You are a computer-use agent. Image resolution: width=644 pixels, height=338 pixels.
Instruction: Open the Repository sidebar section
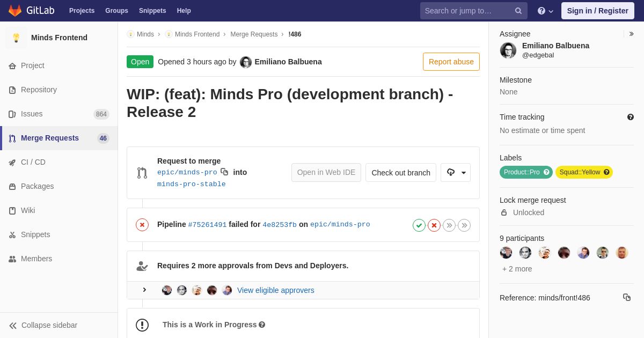[x=59, y=90]
